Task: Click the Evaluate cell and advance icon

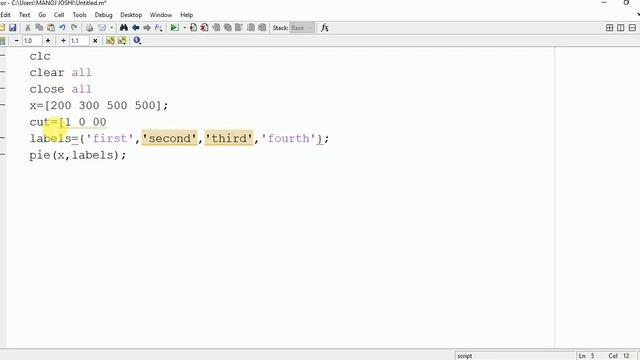Action: coord(122,40)
